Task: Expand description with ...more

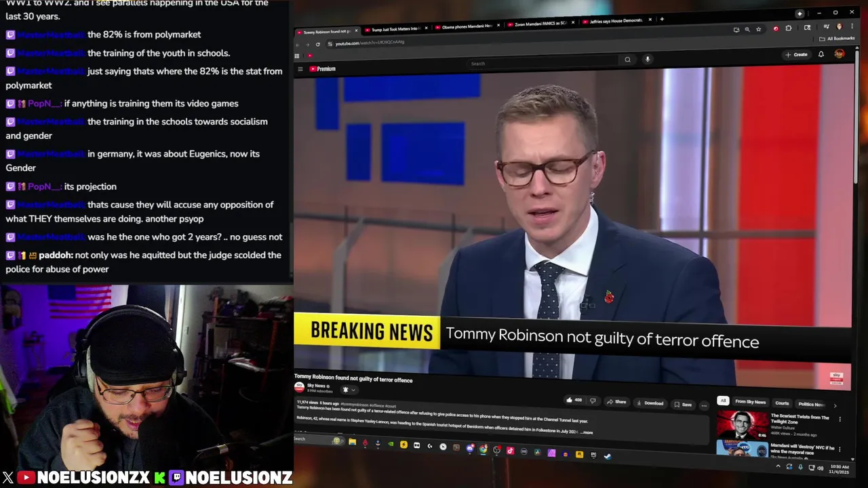Action: click(x=587, y=432)
